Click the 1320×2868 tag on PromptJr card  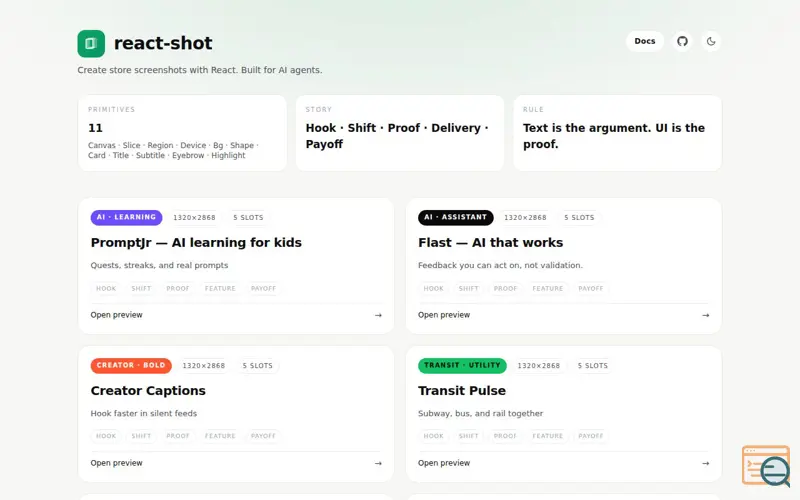tap(194, 217)
